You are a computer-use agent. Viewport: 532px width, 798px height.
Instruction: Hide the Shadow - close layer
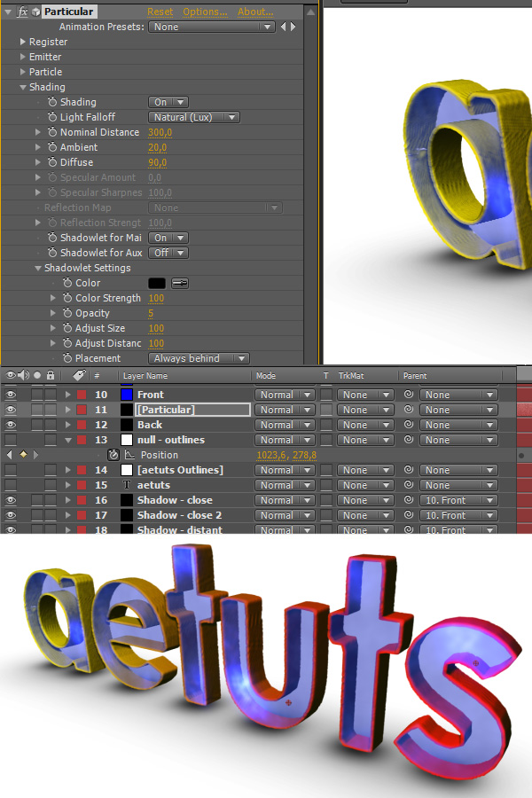click(x=11, y=500)
